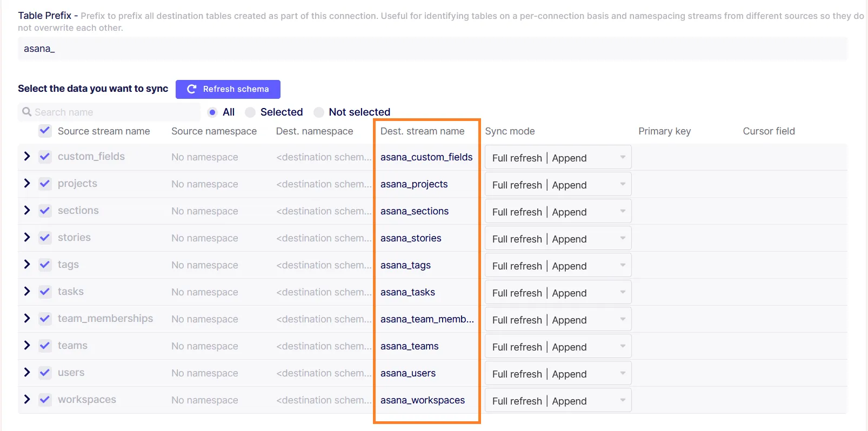
Task: Expand the projects stream row
Action: coord(27,183)
